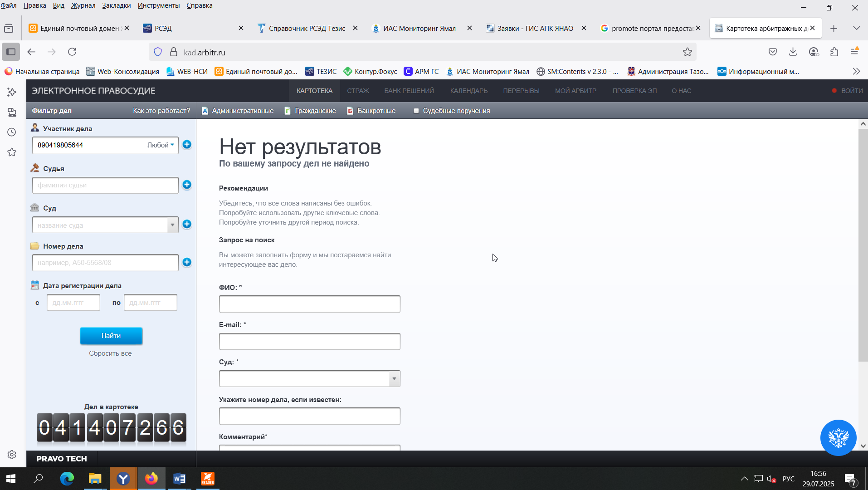Viewport: 868px width, 490px height.
Task: List all tabs dropdown chevron
Action: pyautogui.click(x=856, y=28)
